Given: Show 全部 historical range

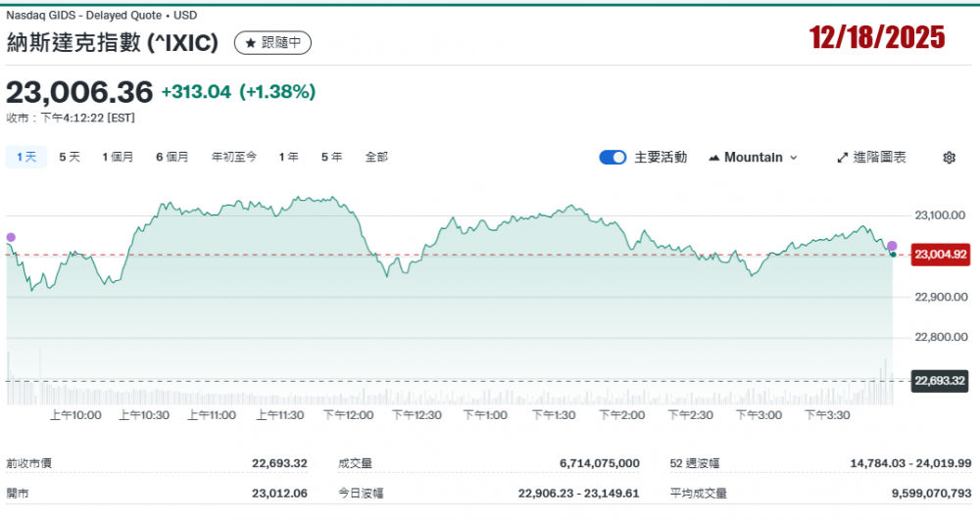Looking at the screenshot, I should pyautogui.click(x=376, y=157).
